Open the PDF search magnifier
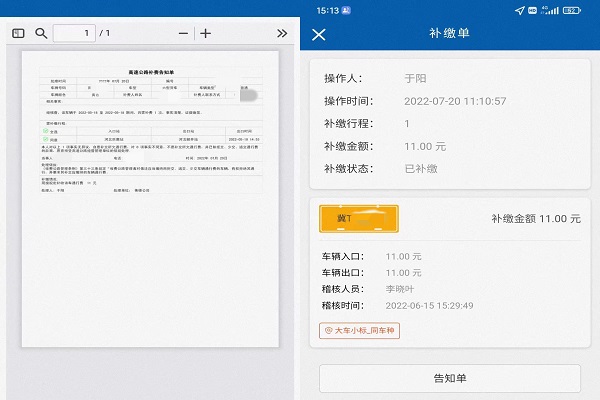This screenshot has width=600, height=400. point(41,33)
